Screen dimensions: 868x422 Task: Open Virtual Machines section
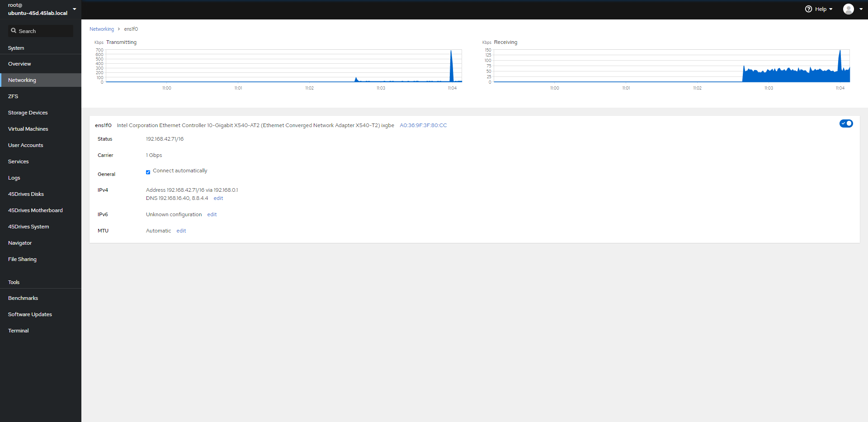(x=41, y=129)
